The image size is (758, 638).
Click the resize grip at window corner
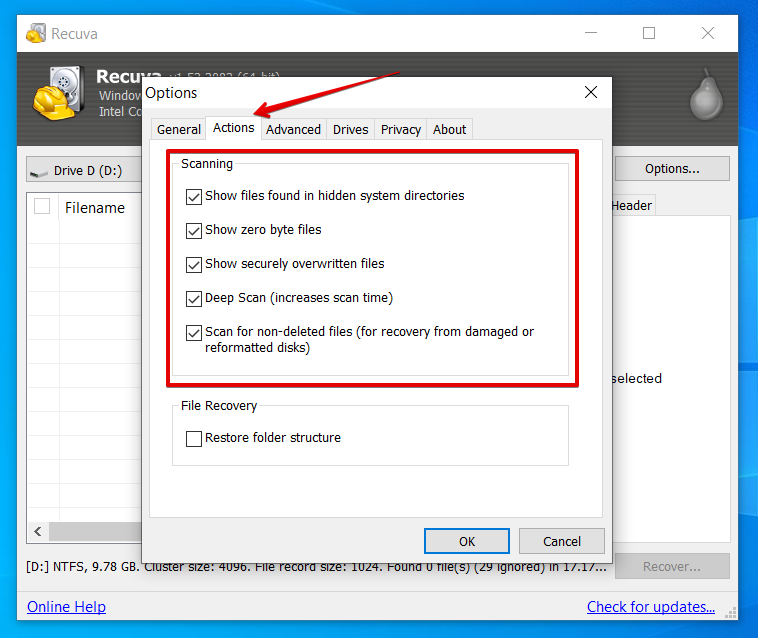click(731, 613)
